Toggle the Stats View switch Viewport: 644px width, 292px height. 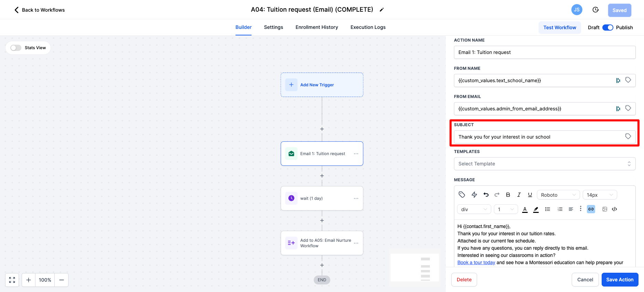16,48
